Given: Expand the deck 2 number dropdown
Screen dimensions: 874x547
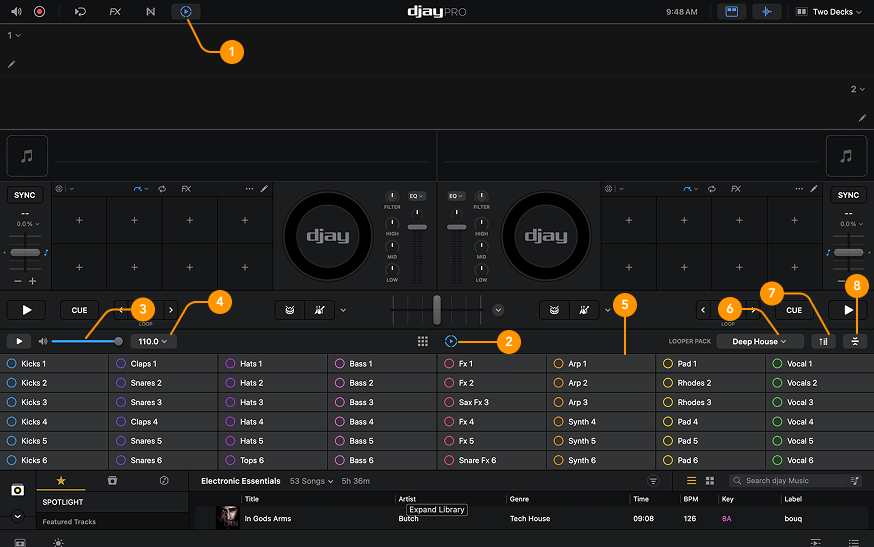Looking at the screenshot, I should tap(857, 89).
